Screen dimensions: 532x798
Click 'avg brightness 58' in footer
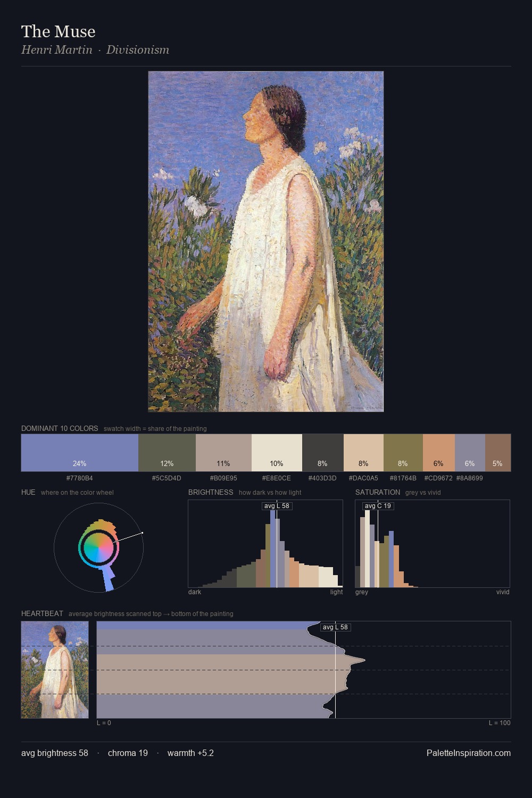(x=55, y=753)
